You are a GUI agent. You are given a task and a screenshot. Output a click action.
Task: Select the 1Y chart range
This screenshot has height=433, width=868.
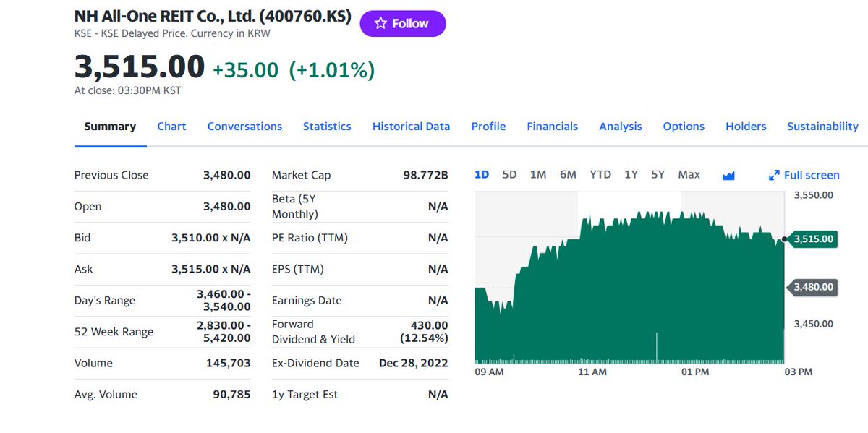[x=631, y=175]
